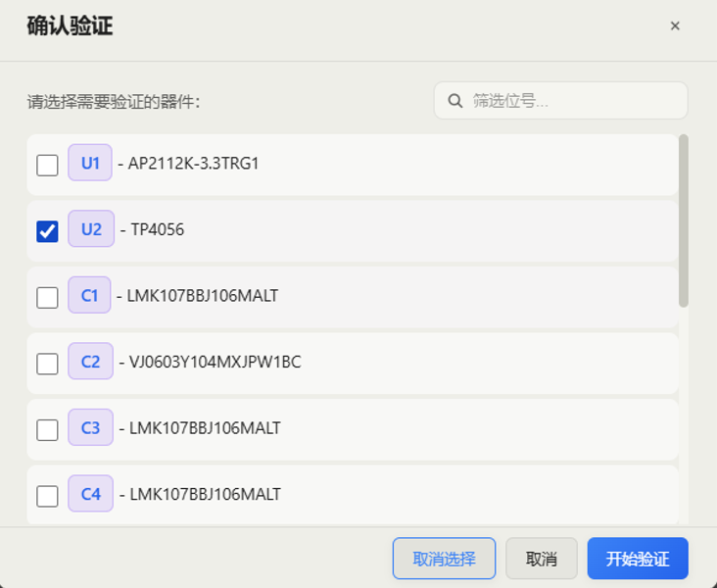Click the C1 designator badge

point(89,295)
